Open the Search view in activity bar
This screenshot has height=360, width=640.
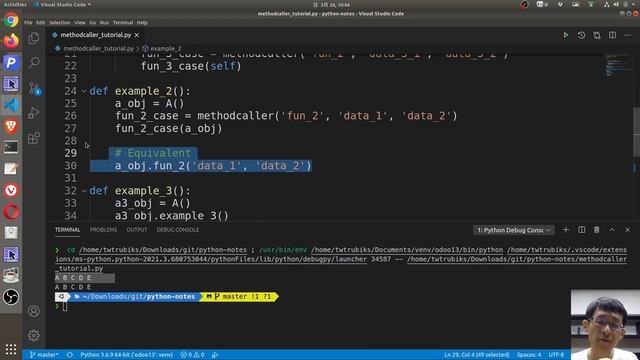coord(34,62)
